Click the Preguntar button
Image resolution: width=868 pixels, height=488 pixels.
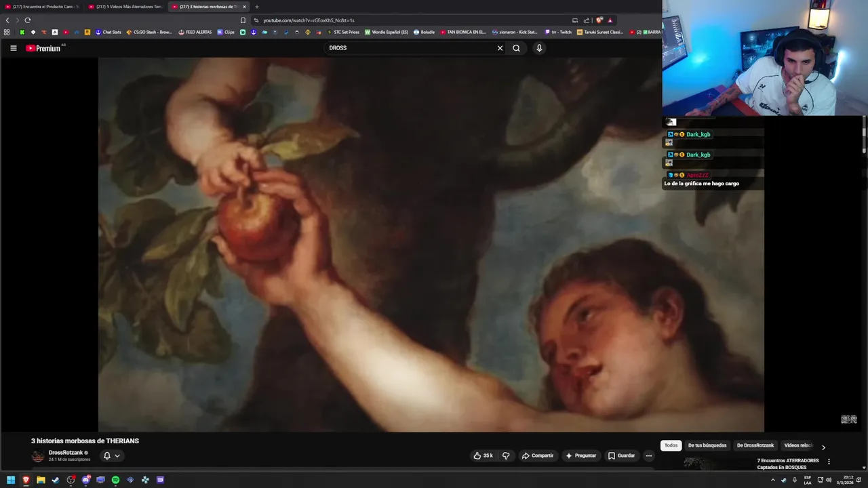580,455
